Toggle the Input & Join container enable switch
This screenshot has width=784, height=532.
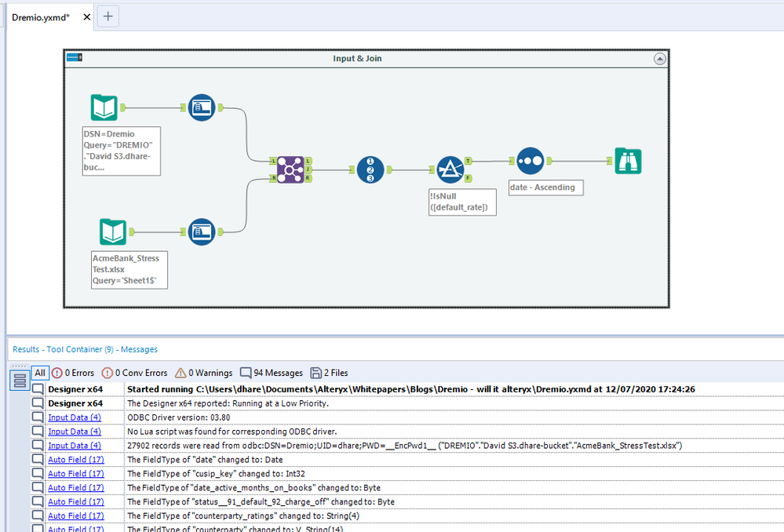coord(75,57)
